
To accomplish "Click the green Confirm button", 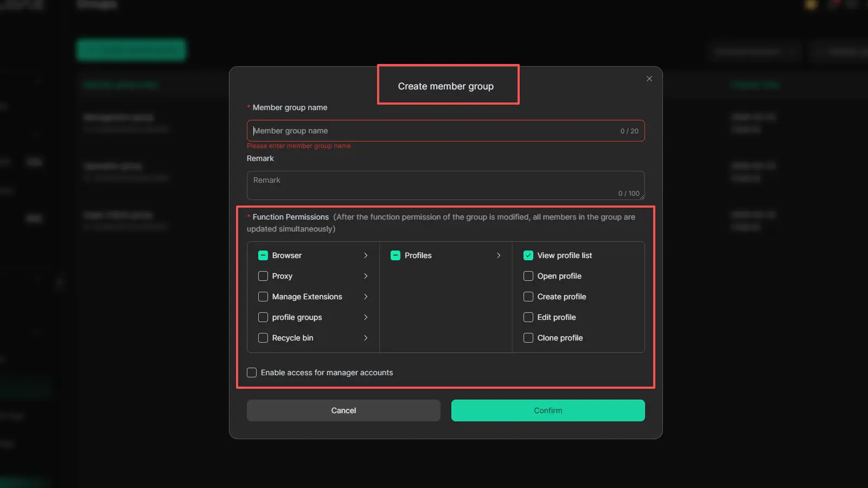I will pyautogui.click(x=548, y=410).
